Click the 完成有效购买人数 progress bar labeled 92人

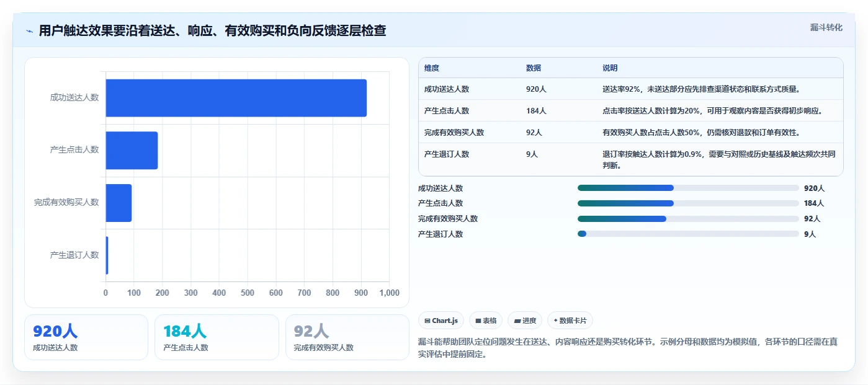pyautogui.click(x=688, y=219)
